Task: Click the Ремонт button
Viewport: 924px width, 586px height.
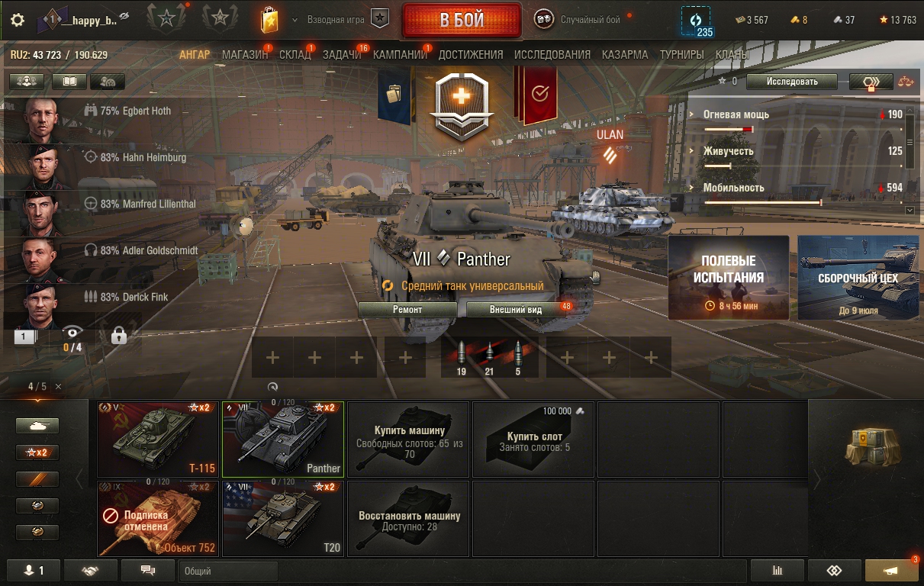Action: (x=407, y=310)
